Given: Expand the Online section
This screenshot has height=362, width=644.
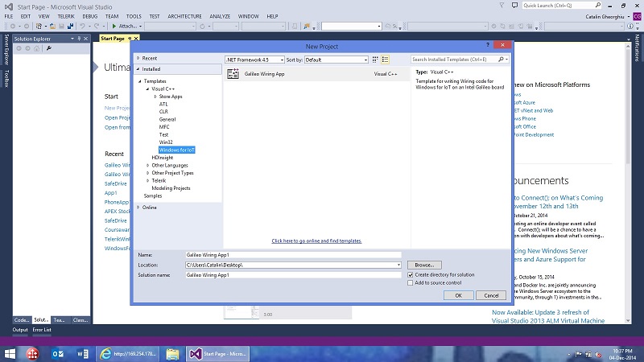Looking at the screenshot, I should [x=138, y=208].
